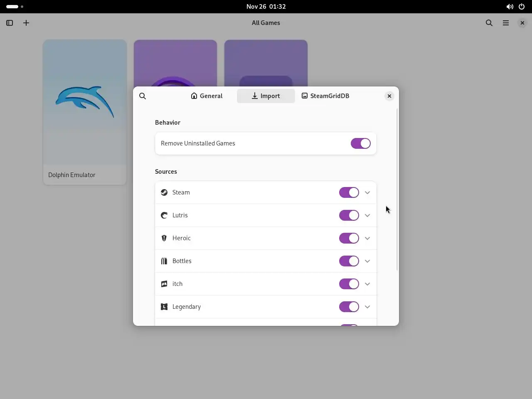Viewport: 532px width, 399px height.
Task: Click the All Games window title
Action: coord(266,23)
